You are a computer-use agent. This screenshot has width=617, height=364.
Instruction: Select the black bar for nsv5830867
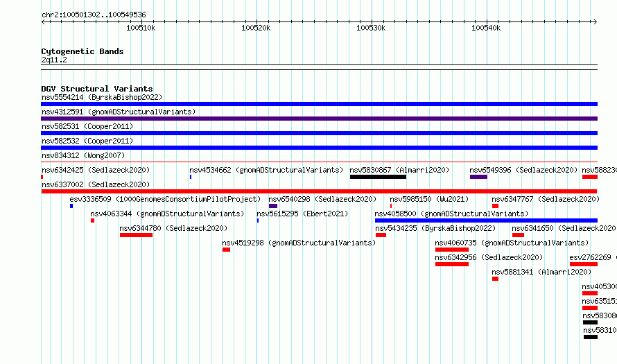tap(378, 177)
